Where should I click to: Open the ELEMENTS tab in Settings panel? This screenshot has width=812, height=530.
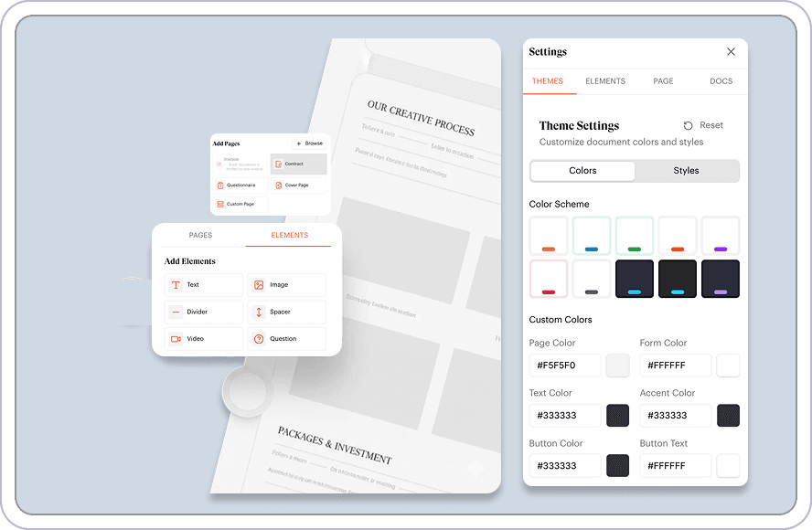click(x=605, y=81)
